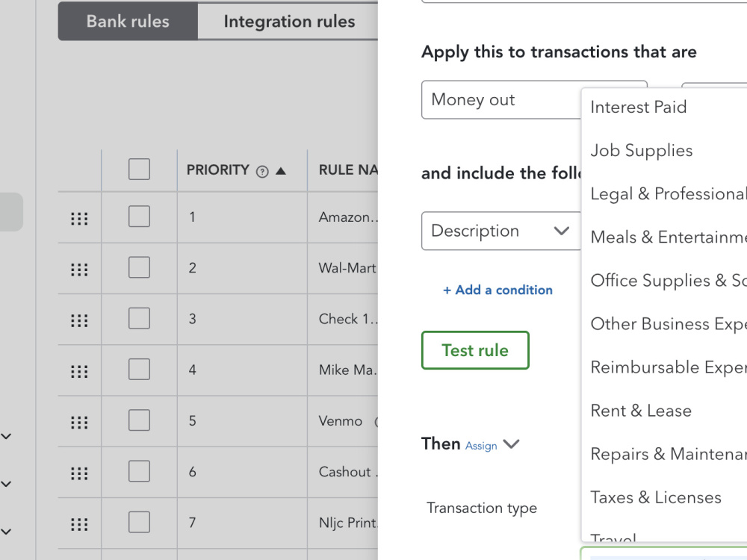Click the drag handle for priority 1 rule

[79, 219]
